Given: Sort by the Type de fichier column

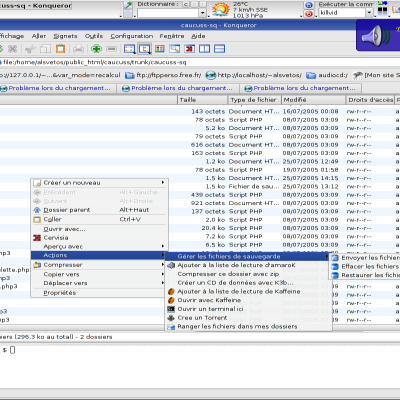Looking at the screenshot, I should 254,100.
